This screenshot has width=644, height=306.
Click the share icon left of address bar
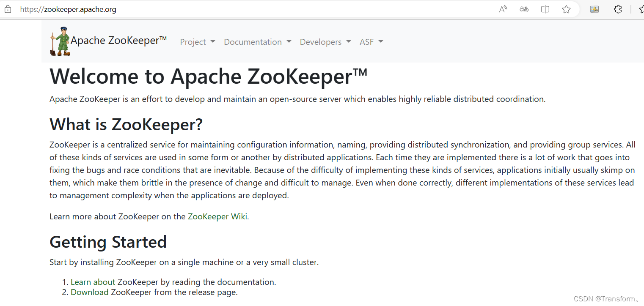[7, 9]
